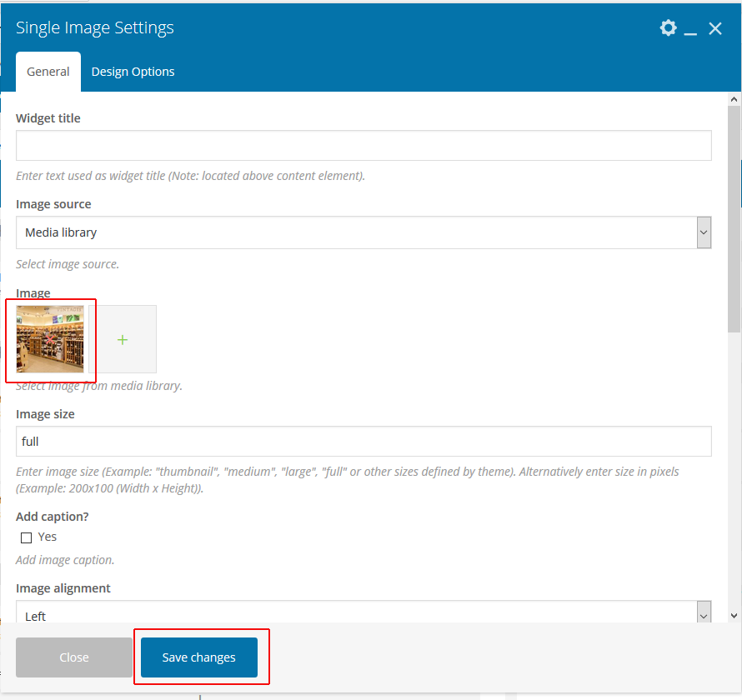Focus the Widget title text field
This screenshot has width=742, height=700.
363,145
